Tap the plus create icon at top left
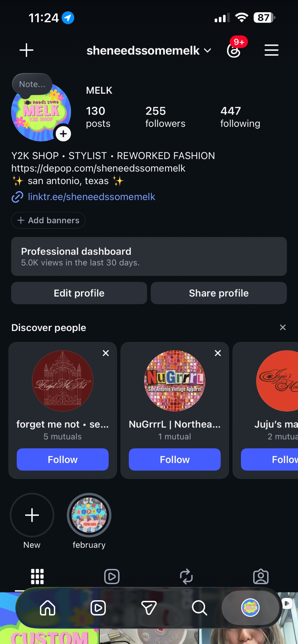 point(26,50)
